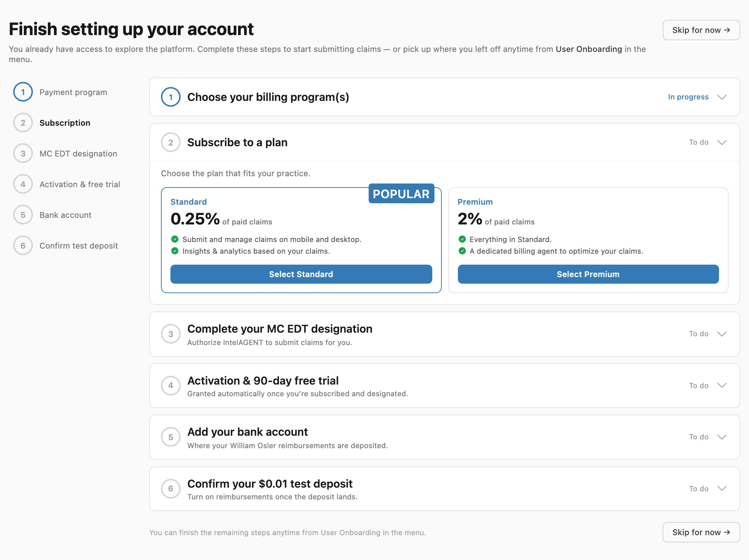Click To do status on Add bank account
This screenshot has width=749, height=560.
pos(699,437)
